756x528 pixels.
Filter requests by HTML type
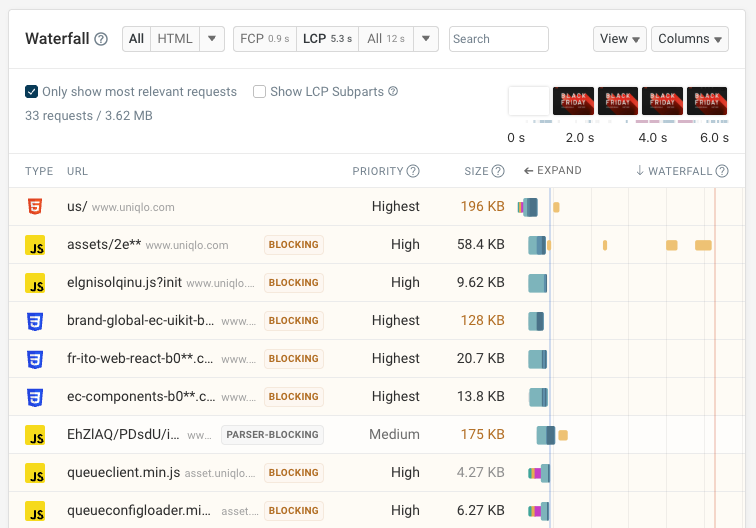tap(174, 39)
